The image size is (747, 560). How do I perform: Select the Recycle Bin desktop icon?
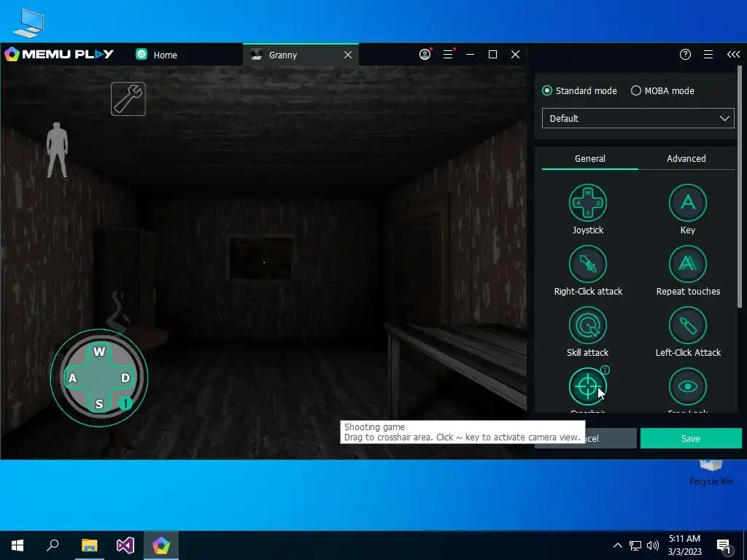click(711, 472)
